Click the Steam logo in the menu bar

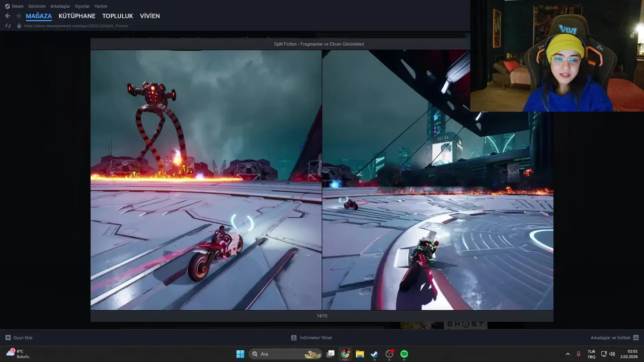(x=7, y=6)
